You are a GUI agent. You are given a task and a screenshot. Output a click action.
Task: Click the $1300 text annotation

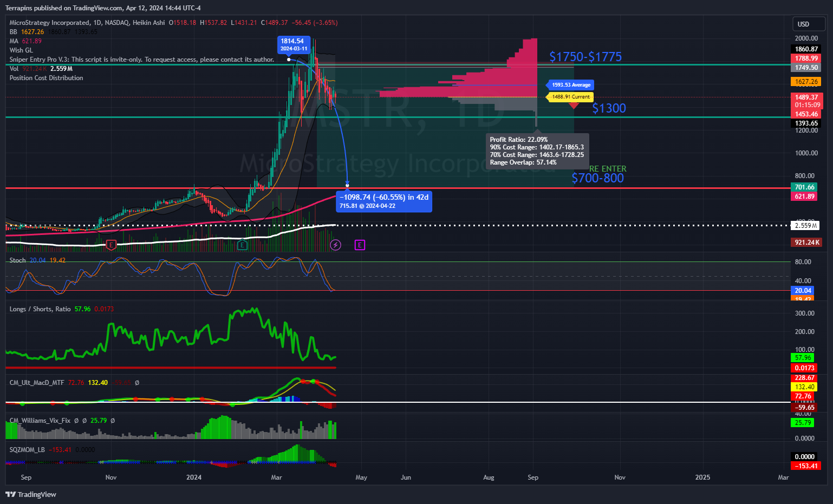click(x=609, y=108)
